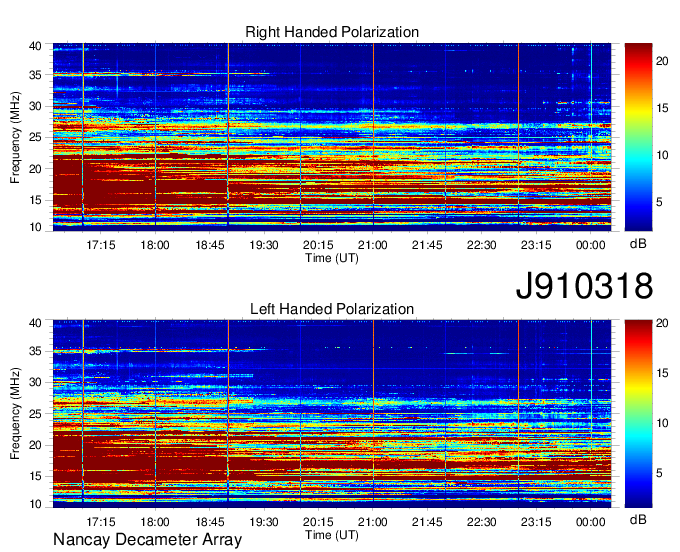680x552 pixels.
Task: Click the 20:15 tick of the right-handed plot
Action: (x=318, y=245)
